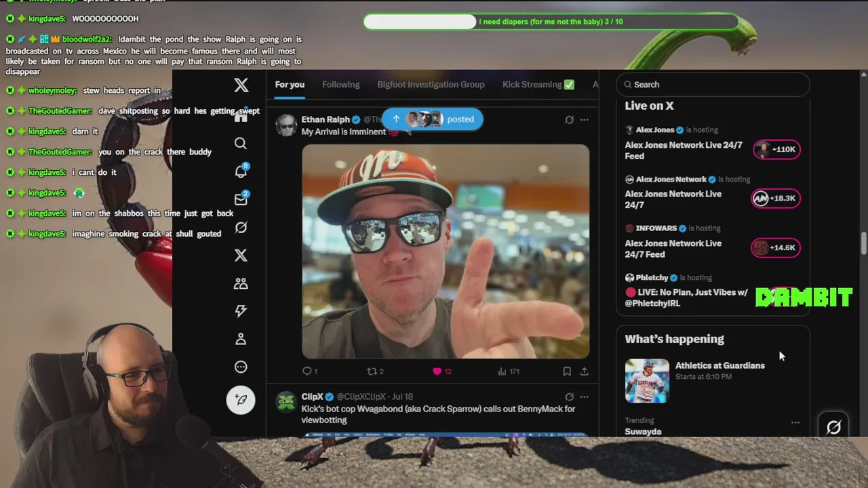The width and height of the screenshot is (868, 488).
Task: Click the X logo at top of sidebar
Action: (x=241, y=85)
